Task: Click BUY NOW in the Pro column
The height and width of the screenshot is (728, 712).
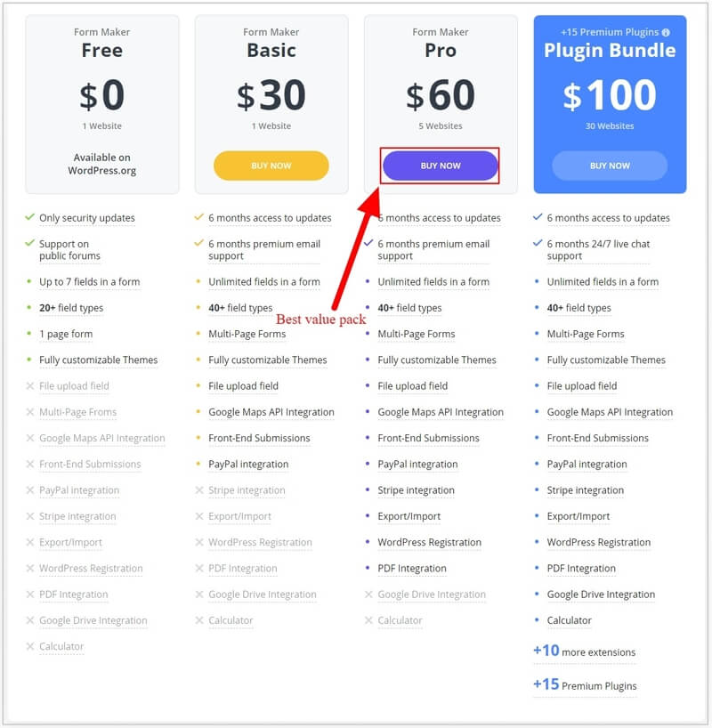Action: 440,166
